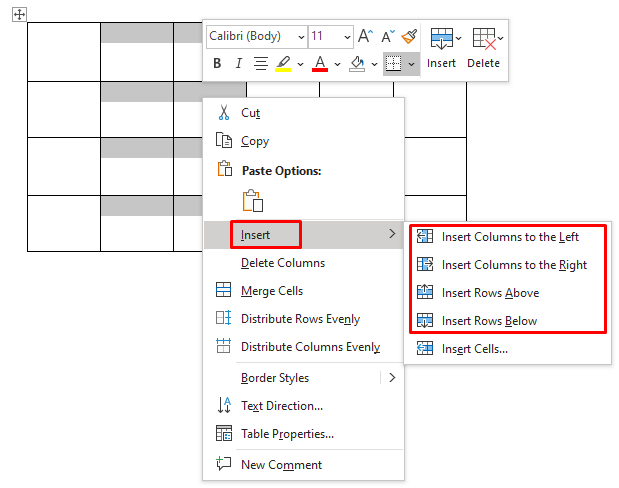
Task: Increase font size with grow icon
Action: (x=365, y=37)
